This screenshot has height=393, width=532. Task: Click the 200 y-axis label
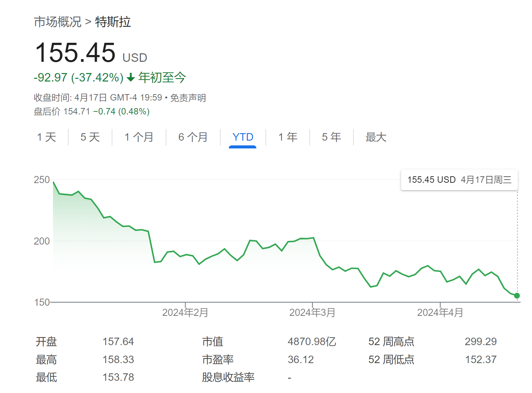(x=42, y=241)
